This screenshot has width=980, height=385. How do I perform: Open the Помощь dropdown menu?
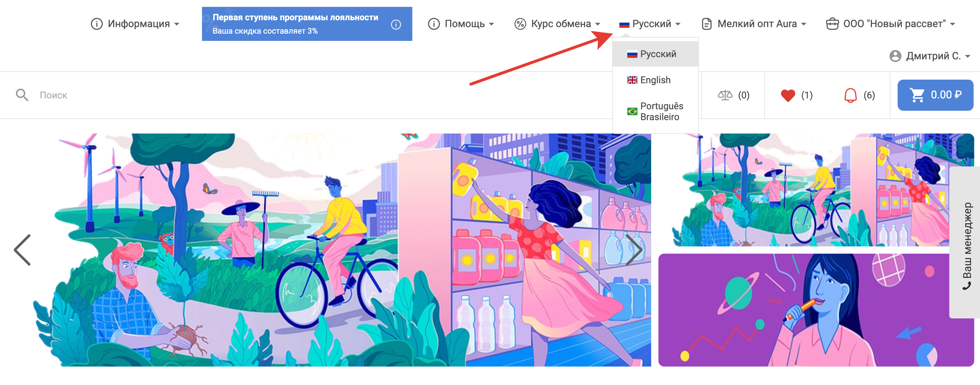[x=461, y=24]
